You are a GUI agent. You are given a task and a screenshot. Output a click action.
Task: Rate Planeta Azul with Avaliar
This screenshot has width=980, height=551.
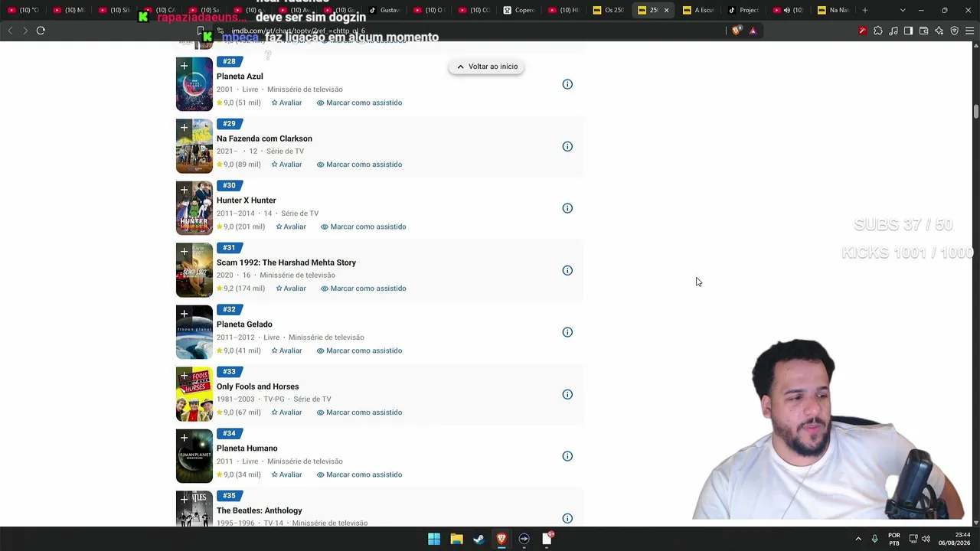tap(286, 103)
